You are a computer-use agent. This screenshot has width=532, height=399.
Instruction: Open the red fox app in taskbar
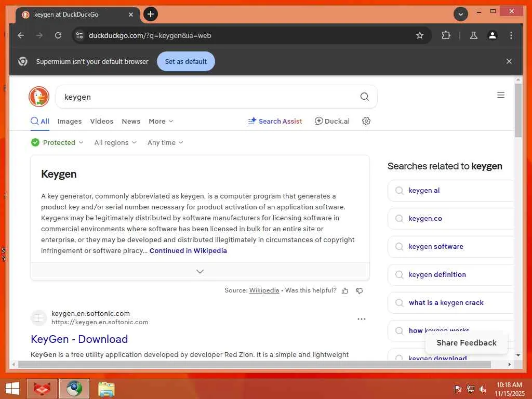click(x=42, y=389)
